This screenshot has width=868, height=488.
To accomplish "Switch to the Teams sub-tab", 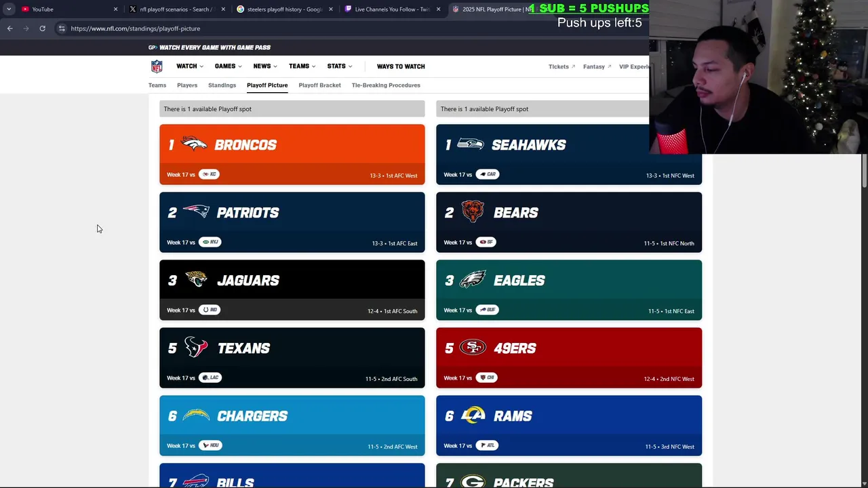I will point(157,85).
